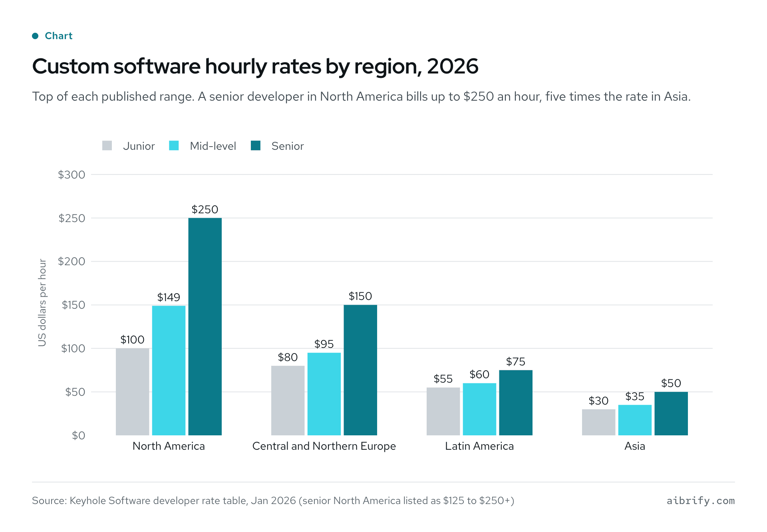The height and width of the screenshot is (532, 767).
Task: Click the Mid-level cyan legend swatch
Action: point(174,146)
